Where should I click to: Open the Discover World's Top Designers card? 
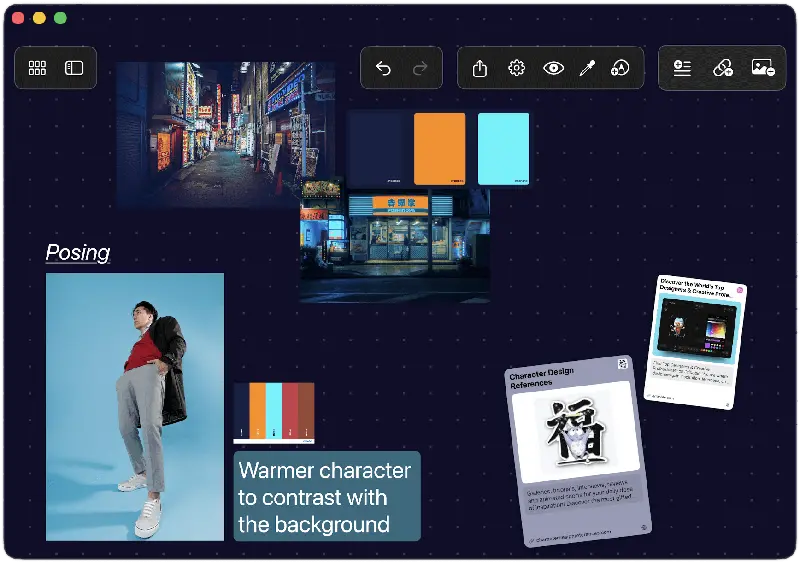click(x=696, y=342)
